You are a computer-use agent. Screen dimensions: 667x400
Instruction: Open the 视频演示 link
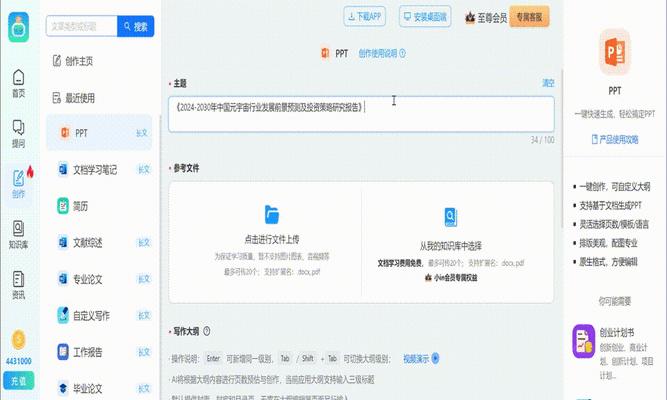[x=416, y=359]
